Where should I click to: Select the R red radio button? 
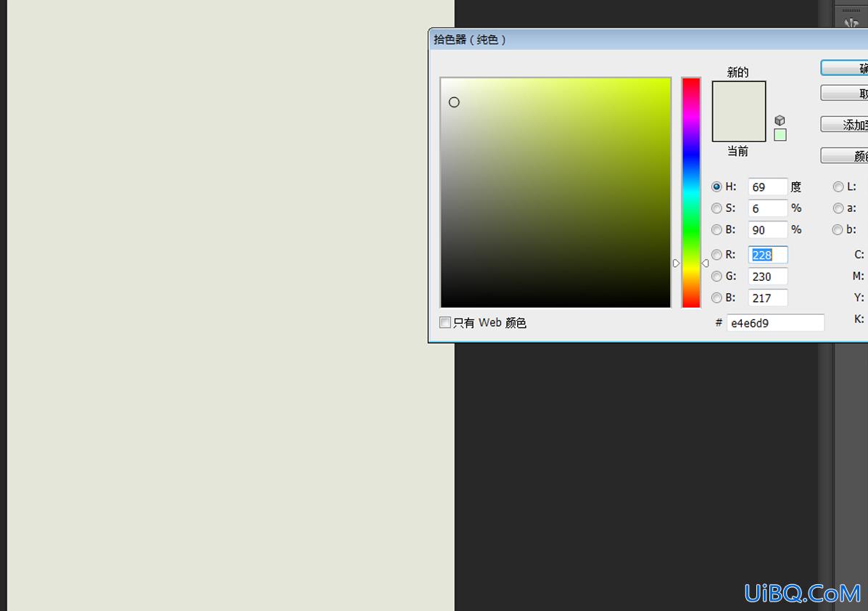pyautogui.click(x=716, y=255)
